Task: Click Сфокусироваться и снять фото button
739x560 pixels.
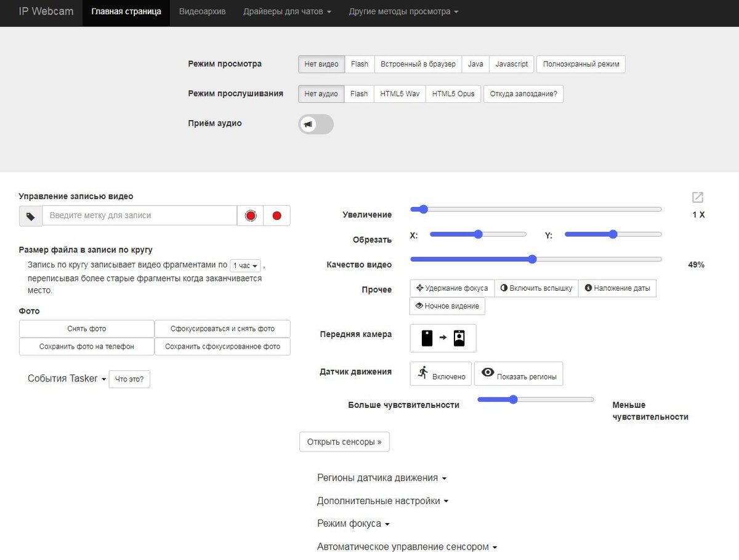Action: [222, 329]
